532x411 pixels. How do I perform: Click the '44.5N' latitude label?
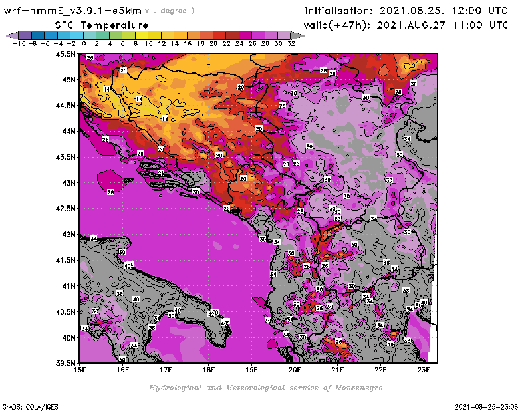pos(65,106)
